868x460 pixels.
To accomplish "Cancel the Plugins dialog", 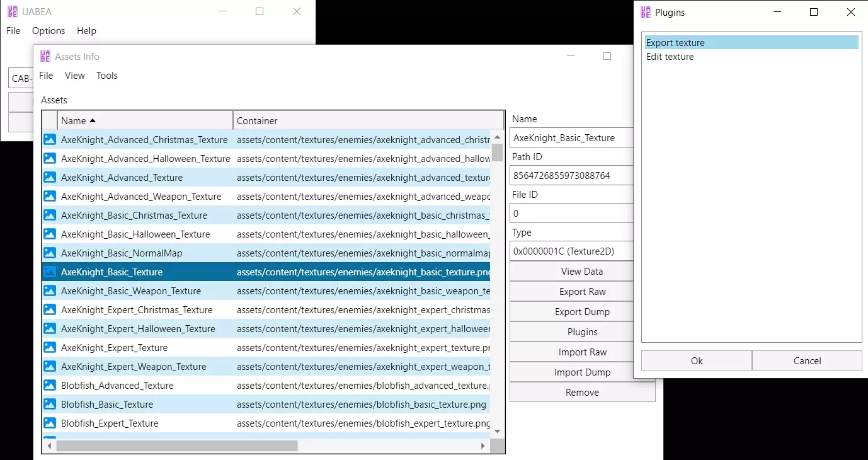I will pos(807,361).
